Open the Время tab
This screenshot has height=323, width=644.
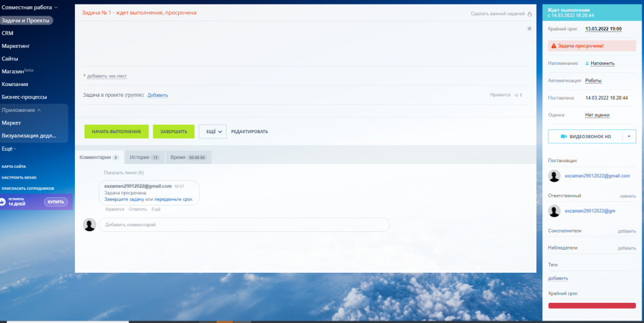189,157
